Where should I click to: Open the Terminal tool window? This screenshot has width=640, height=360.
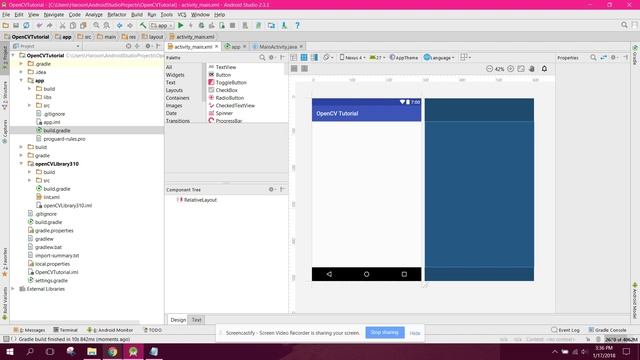(65, 330)
